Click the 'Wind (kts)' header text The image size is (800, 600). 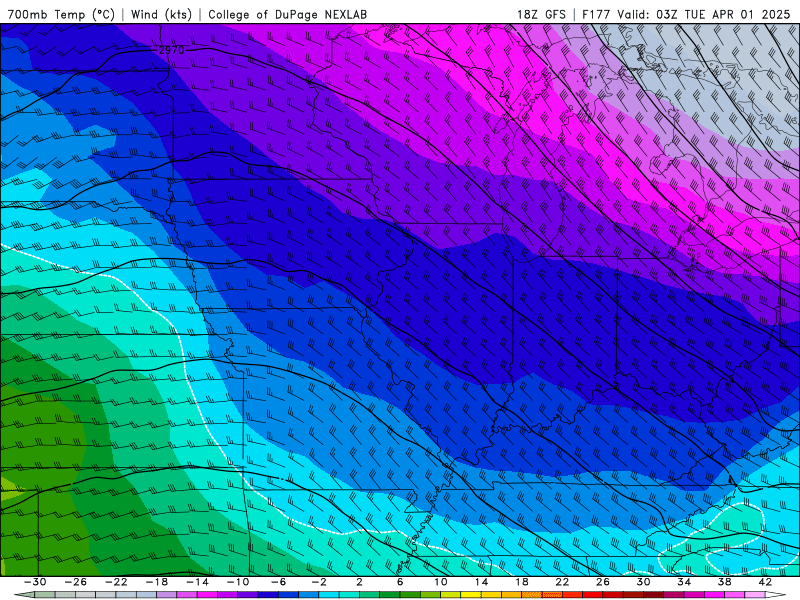click(161, 14)
